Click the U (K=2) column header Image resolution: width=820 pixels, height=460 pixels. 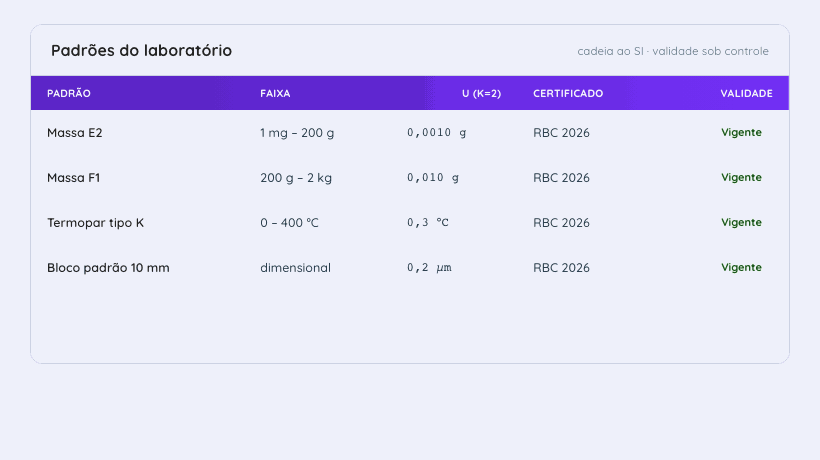(482, 94)
